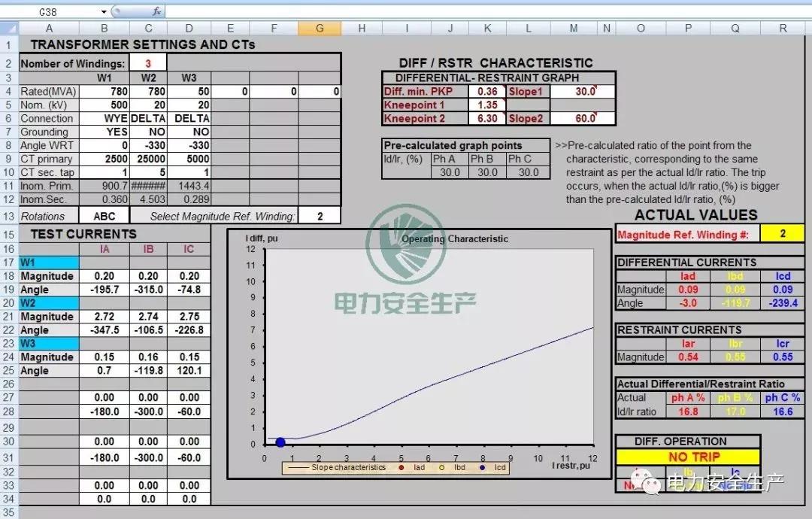Click the fx insert function icon
Viewport: 812px width, 519px height.
pyautogui.click(x=157, y=11)
